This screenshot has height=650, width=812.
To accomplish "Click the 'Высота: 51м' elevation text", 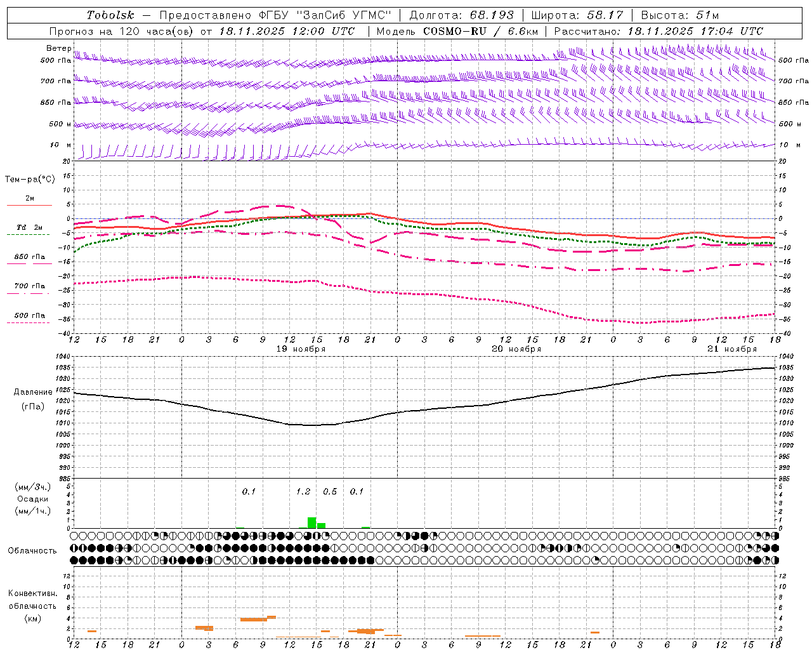I will 679,15.
